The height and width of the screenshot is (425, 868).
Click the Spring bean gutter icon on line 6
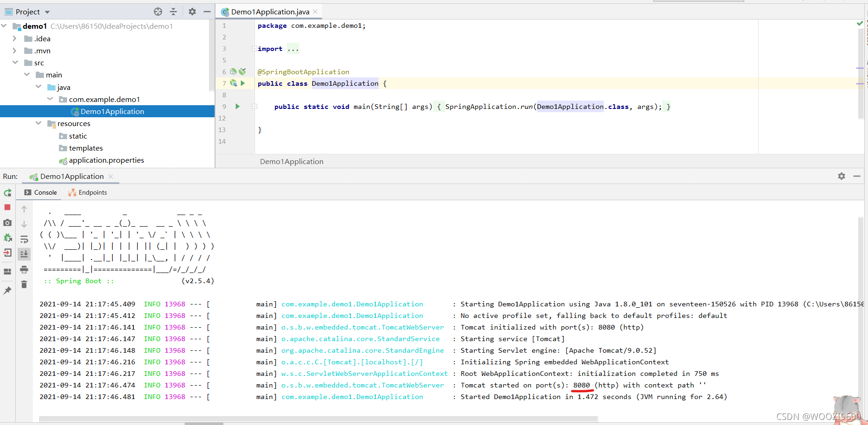coord(234,71)
